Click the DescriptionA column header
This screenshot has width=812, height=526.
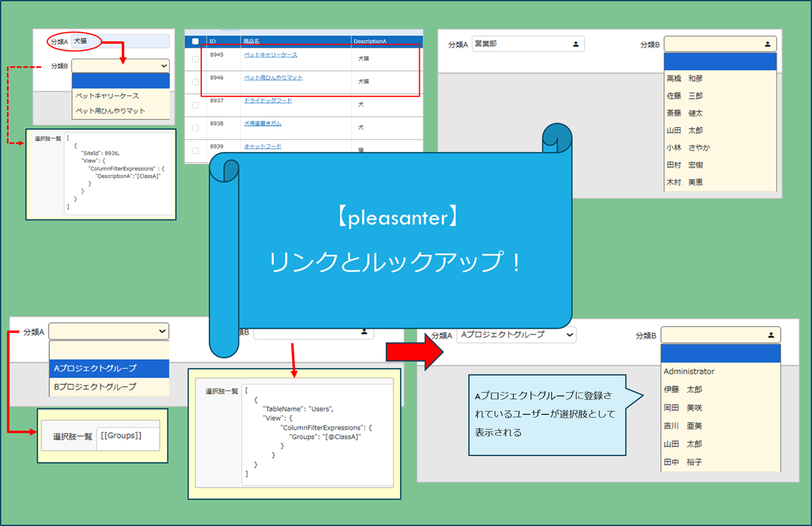point(370,42)
